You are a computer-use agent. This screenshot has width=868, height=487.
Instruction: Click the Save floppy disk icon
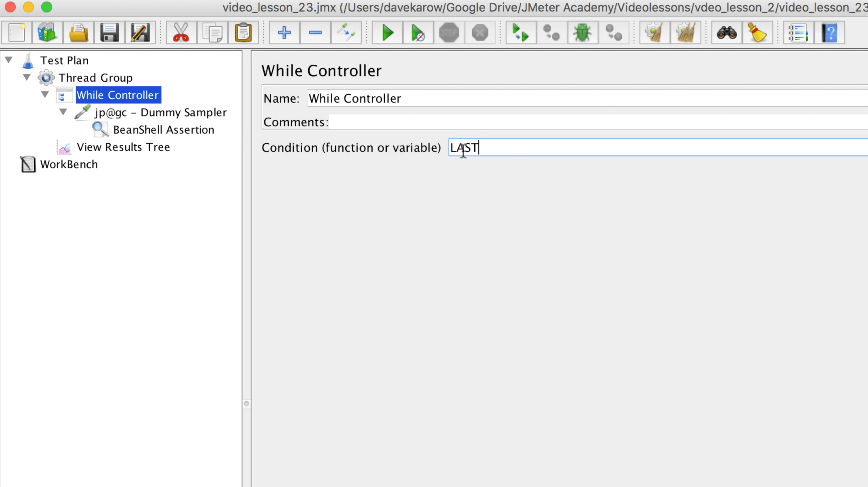109,33
